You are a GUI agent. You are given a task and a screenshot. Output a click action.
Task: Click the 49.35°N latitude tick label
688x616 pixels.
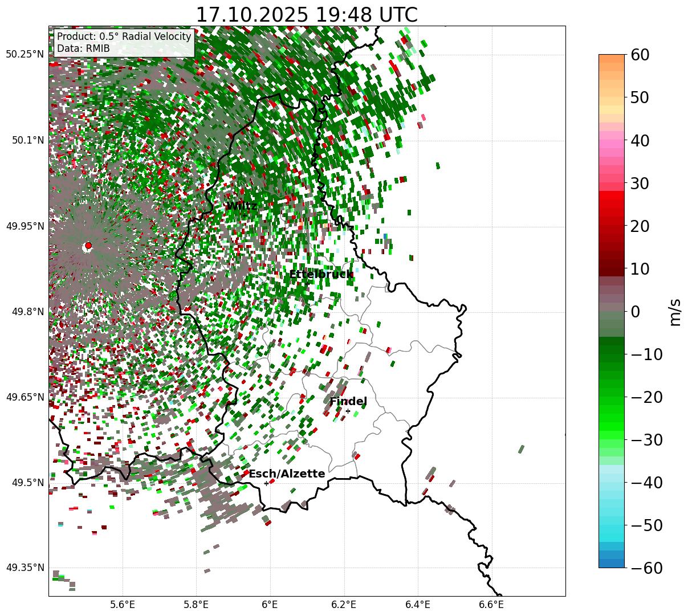click(x=25, y=568)
